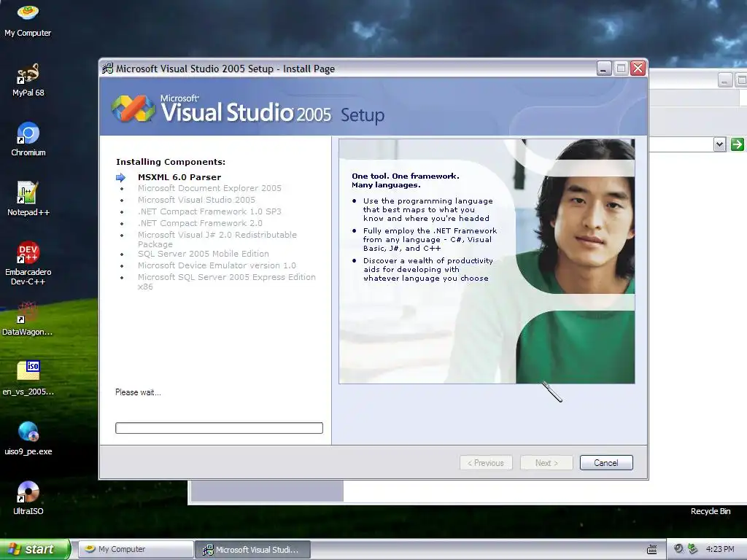
Task: Click the Cancel button in setup
Action: [606, 463]
